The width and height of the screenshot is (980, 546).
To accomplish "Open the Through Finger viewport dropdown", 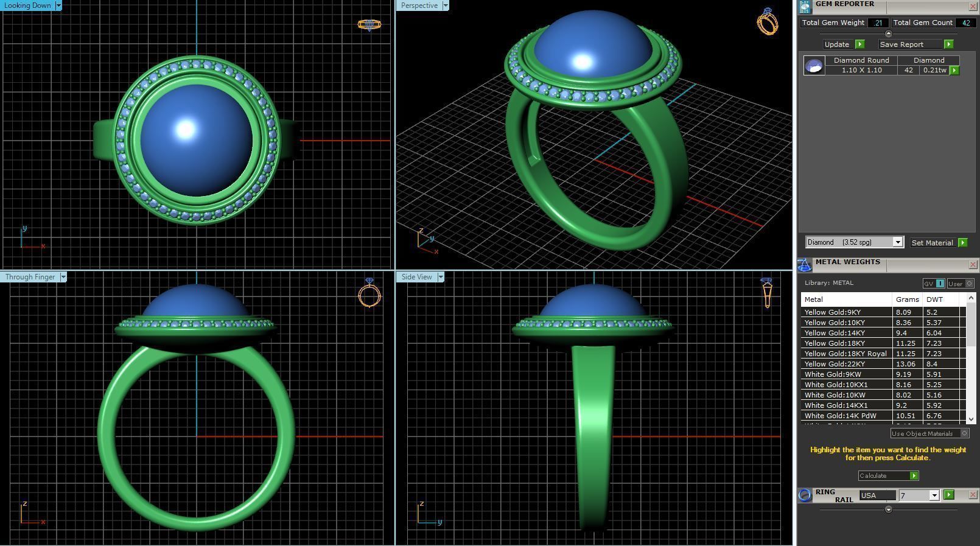I will click(x=63, y=277).
